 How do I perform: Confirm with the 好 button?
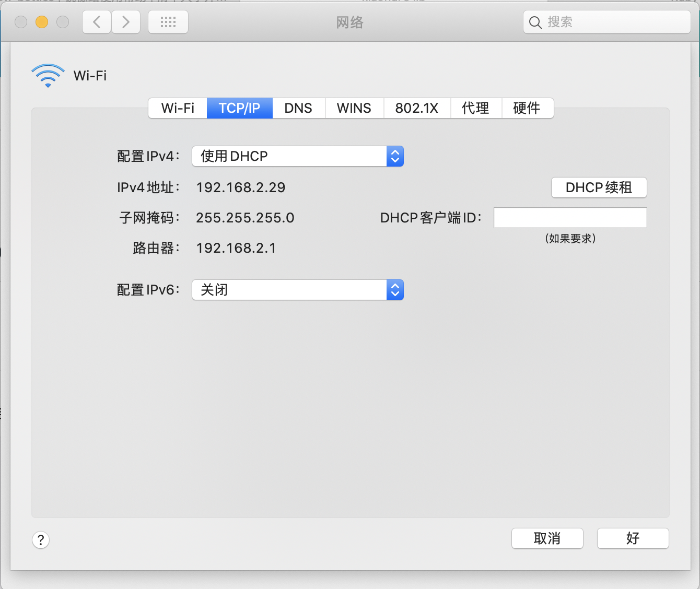pos(633,538)
